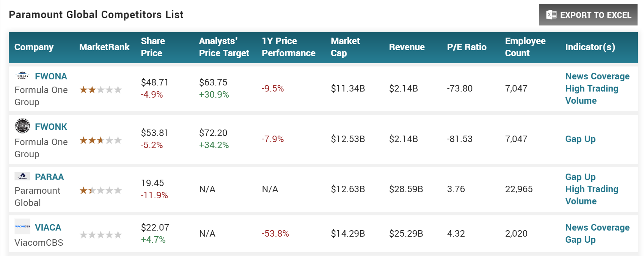
Task: Click the star rating for FWONK
Action: (101, 141)
